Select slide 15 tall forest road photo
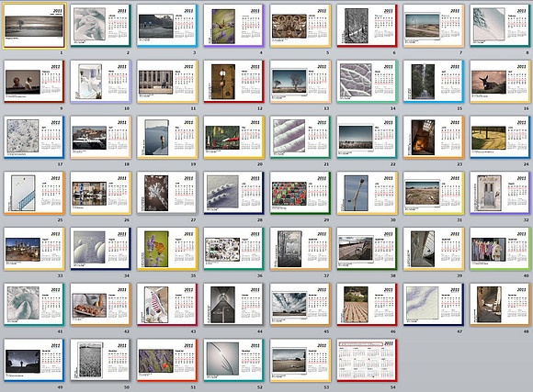Image resolution: width=533 pixels, height=392 pixels. coord(434,82)
